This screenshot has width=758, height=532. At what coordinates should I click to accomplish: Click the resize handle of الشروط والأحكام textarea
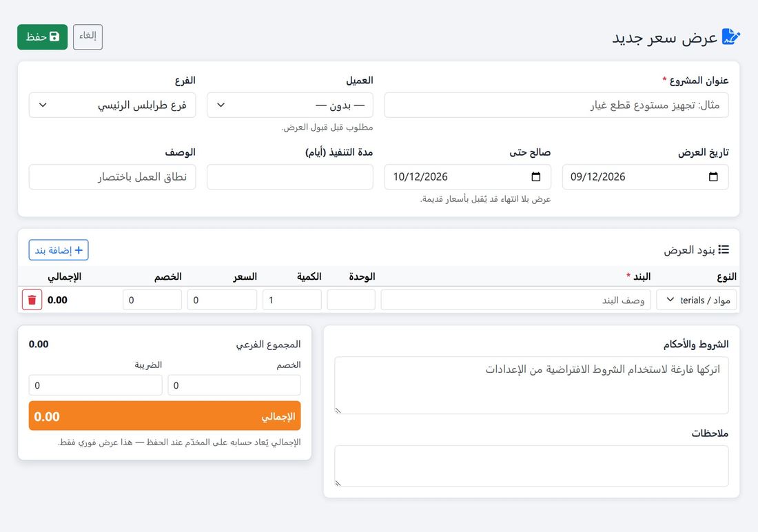(x=338, y=411)
